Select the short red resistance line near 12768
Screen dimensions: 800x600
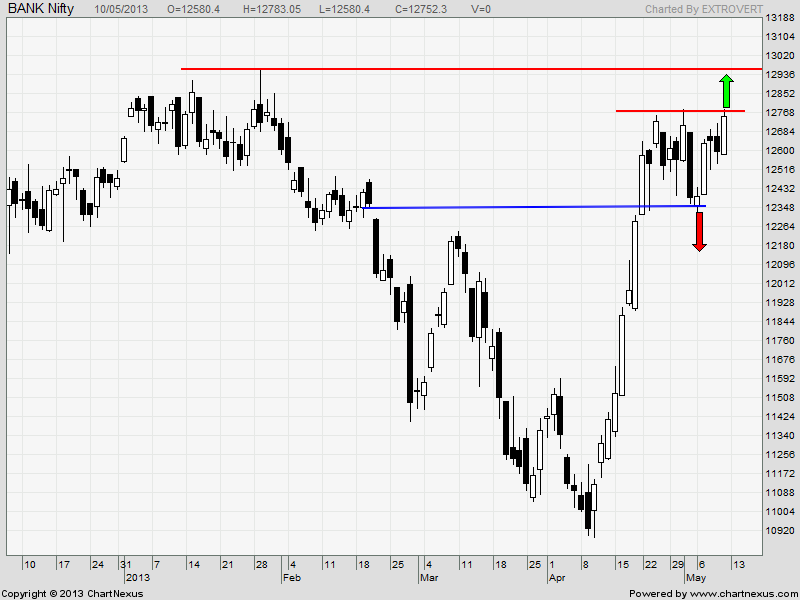click(x=680, y=110)
